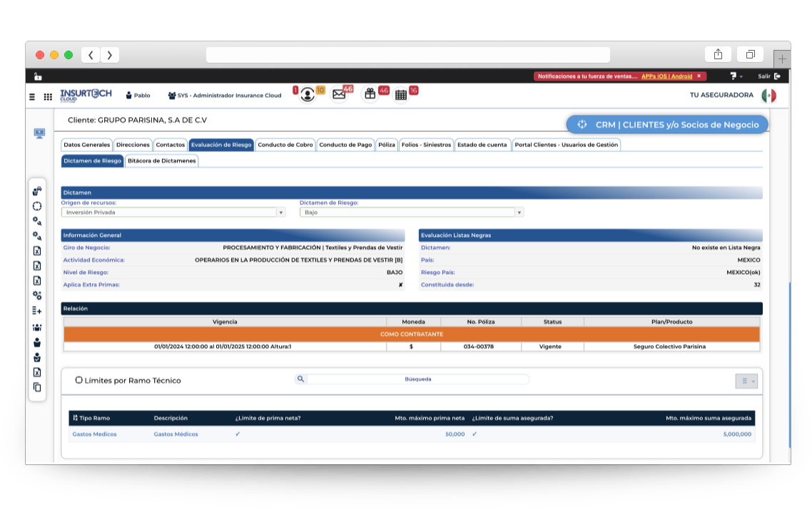812x510 pixels.
Task: Click the COMO CONTRATANTE orange row
Action: (x=412, y=334)
